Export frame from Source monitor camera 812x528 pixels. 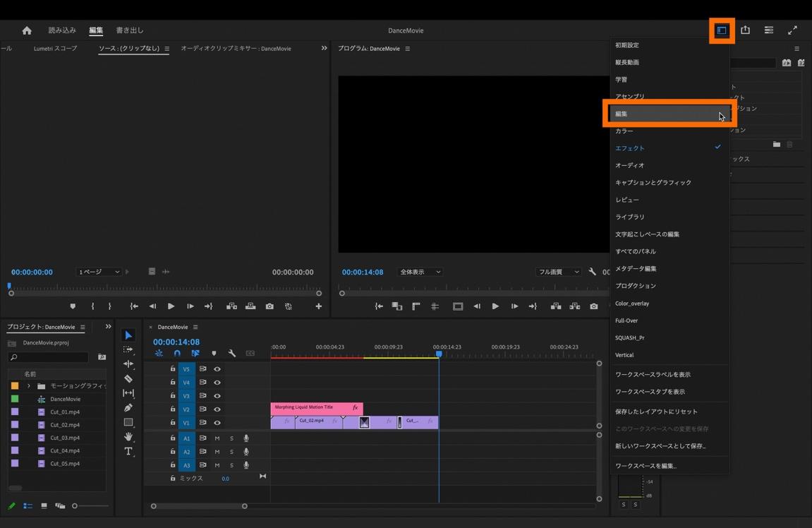[269, 306]
